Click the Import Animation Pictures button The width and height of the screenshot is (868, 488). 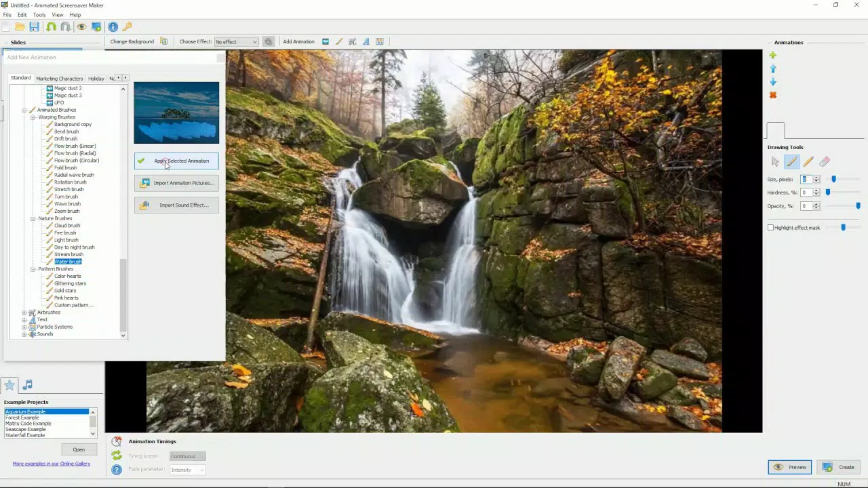[176, 183]
